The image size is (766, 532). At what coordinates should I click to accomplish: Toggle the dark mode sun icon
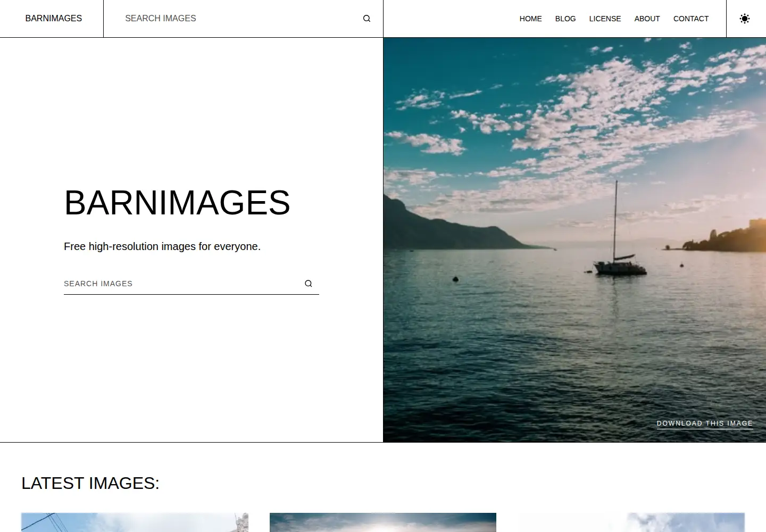tap(745, 19)
